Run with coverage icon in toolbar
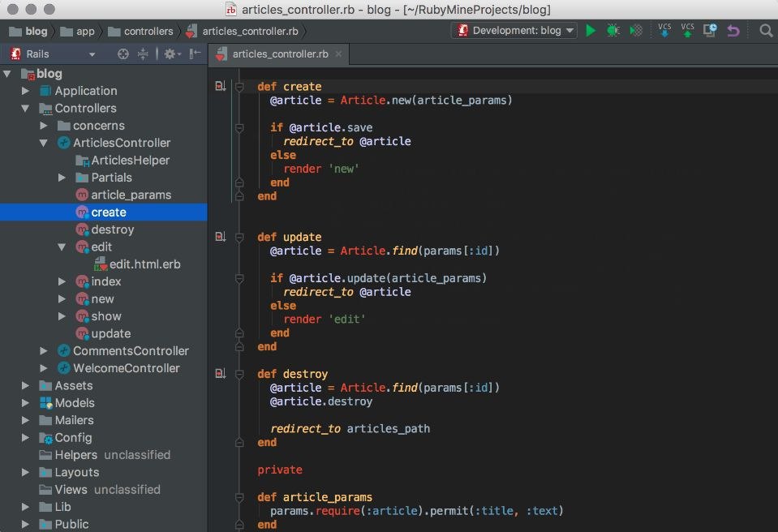Viewport: 778px width, 532px height. click(635, 31)
